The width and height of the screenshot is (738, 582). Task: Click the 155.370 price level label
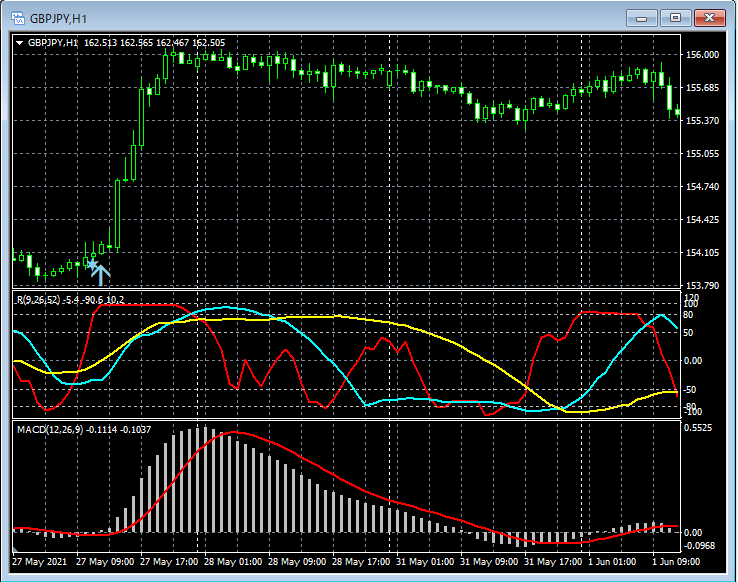tap(703, 121)
